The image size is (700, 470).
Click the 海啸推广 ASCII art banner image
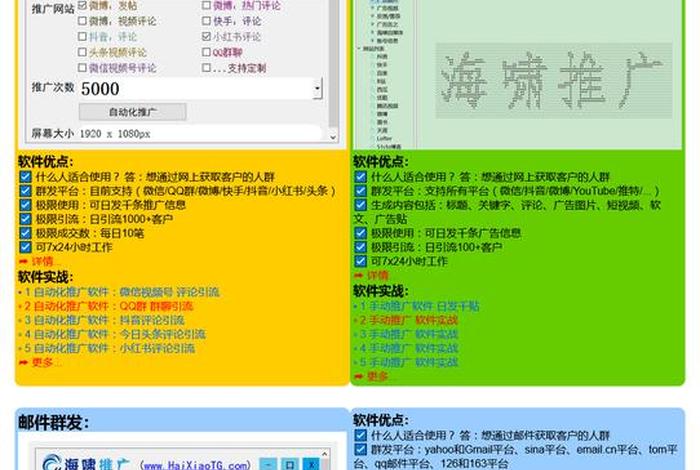click(554, 81)
